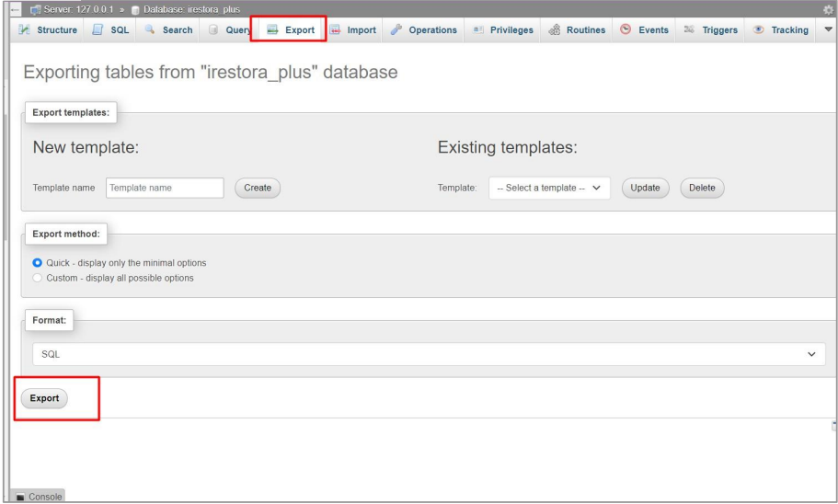Screen dimensions: 838x504
Task: Click the Privileges tab icon
Action: (478, 30)
